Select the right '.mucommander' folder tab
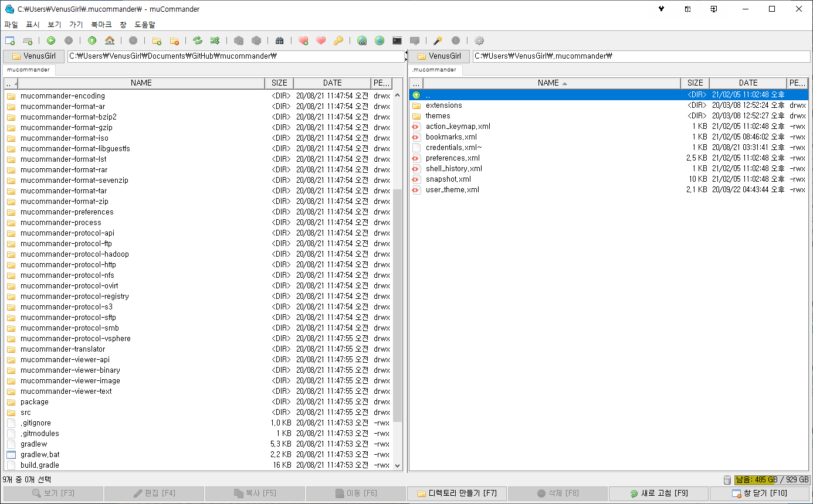 click(x=434, y=70)
